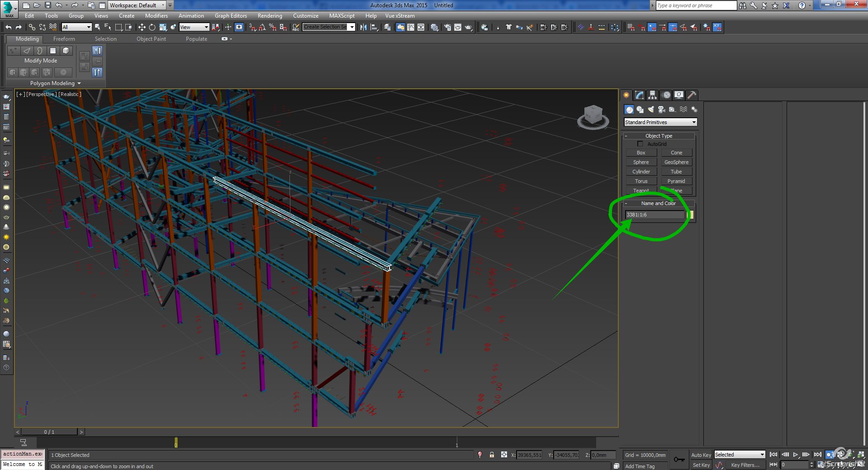The width and height of the screenshot is (868, 470).
Task: Toggle the Window/Crossing selection button
Action: (x=129, y=27)
